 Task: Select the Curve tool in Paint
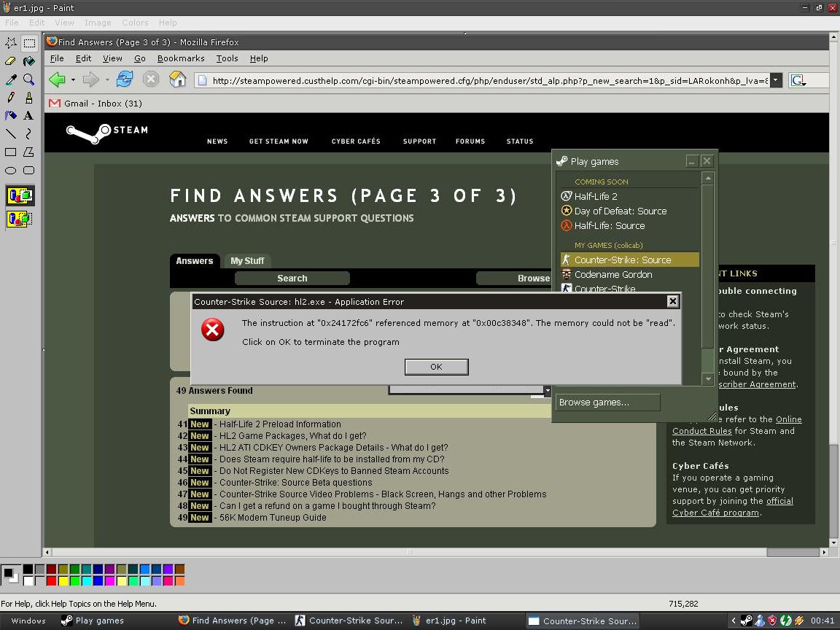28,133
